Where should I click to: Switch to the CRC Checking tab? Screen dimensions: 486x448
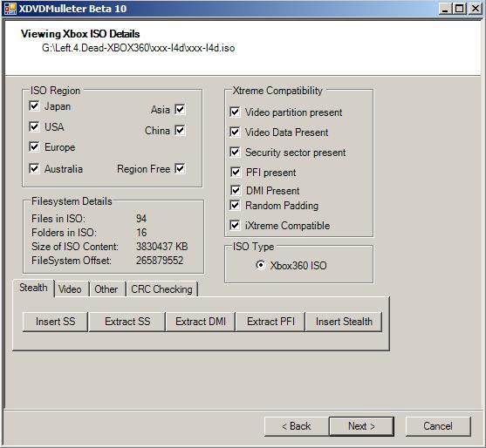(161, 289)
